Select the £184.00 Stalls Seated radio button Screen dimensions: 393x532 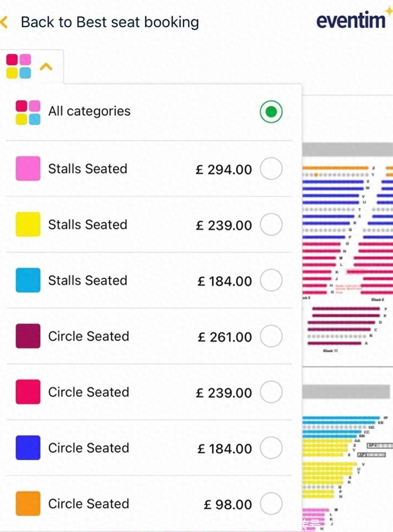(x=271, y=280)
